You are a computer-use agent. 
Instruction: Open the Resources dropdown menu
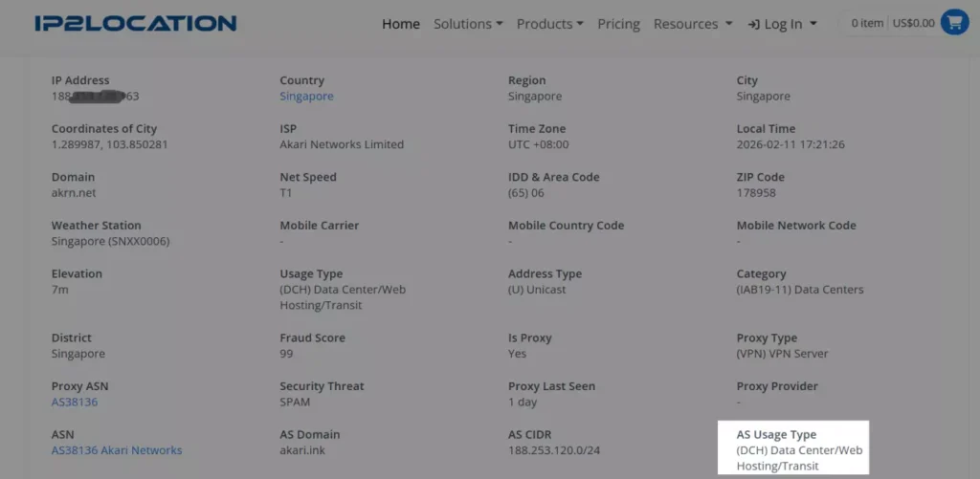693,24
